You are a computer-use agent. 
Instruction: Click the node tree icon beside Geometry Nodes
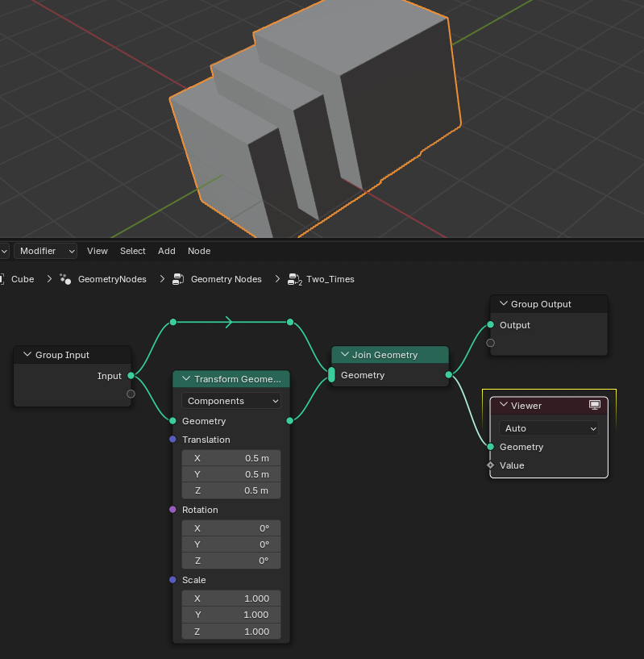tap(178, 279)
